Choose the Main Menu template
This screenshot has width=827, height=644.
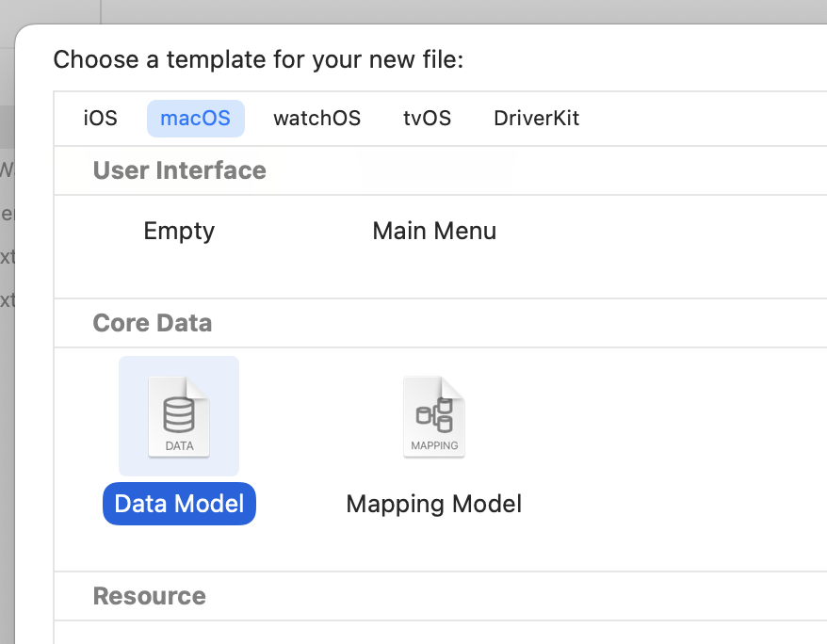pyautogui.click(x=434, y=231)
